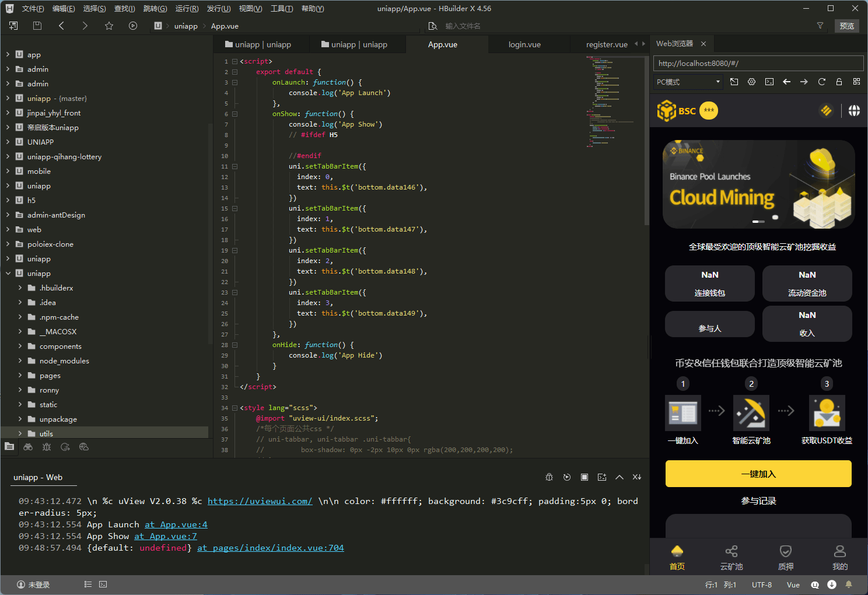Toggle the lock icon in browser toolbar

click(839, 82)
